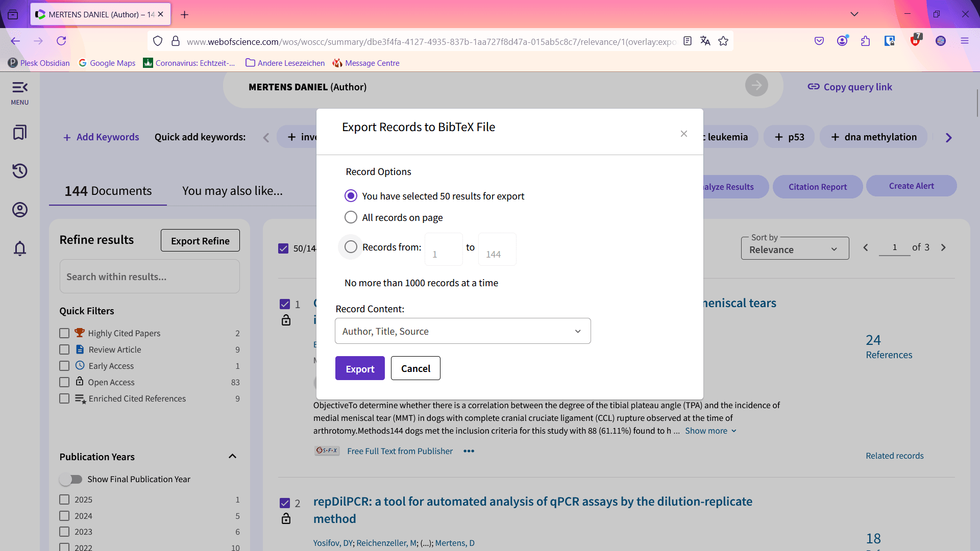This screenshot has width=980, height=551.
Task: Click Copy query link
Action: tap(850, 87)
